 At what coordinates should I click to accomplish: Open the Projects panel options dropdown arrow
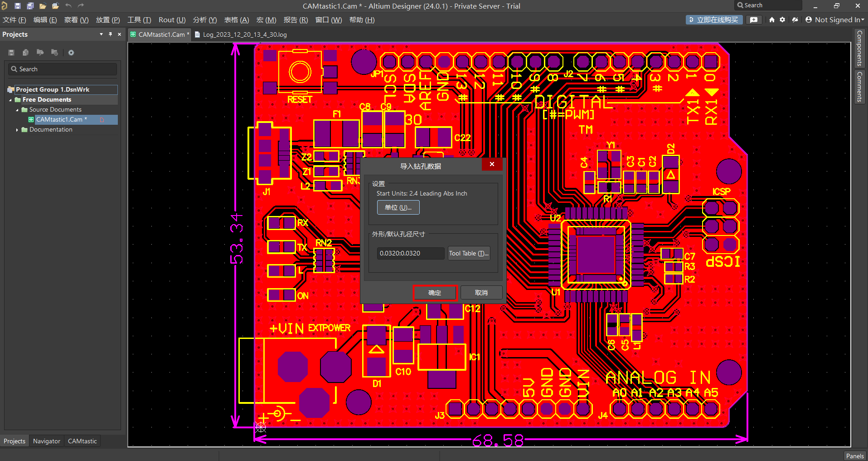pyautogui.click(x=101, y=34)
